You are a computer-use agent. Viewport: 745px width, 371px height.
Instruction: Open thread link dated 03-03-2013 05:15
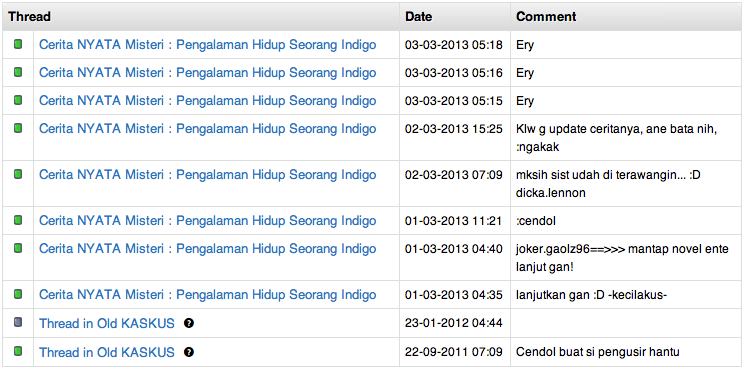pos(208,101)
